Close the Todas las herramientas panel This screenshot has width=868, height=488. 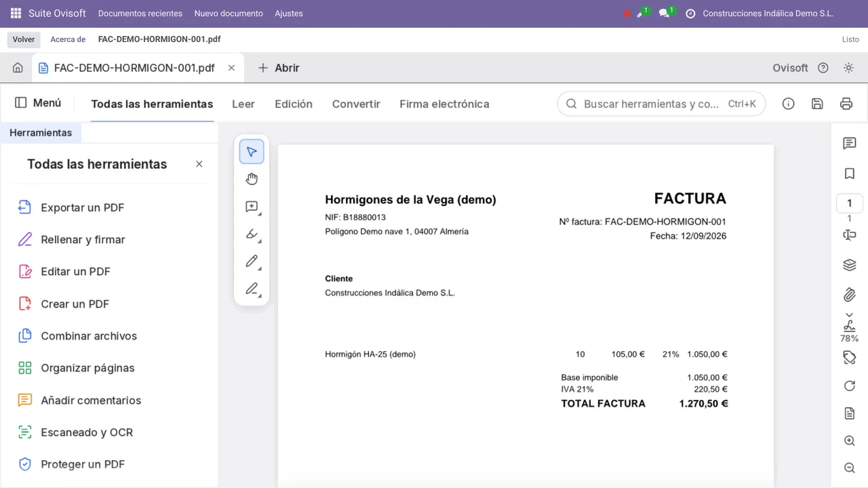(199, 164)
